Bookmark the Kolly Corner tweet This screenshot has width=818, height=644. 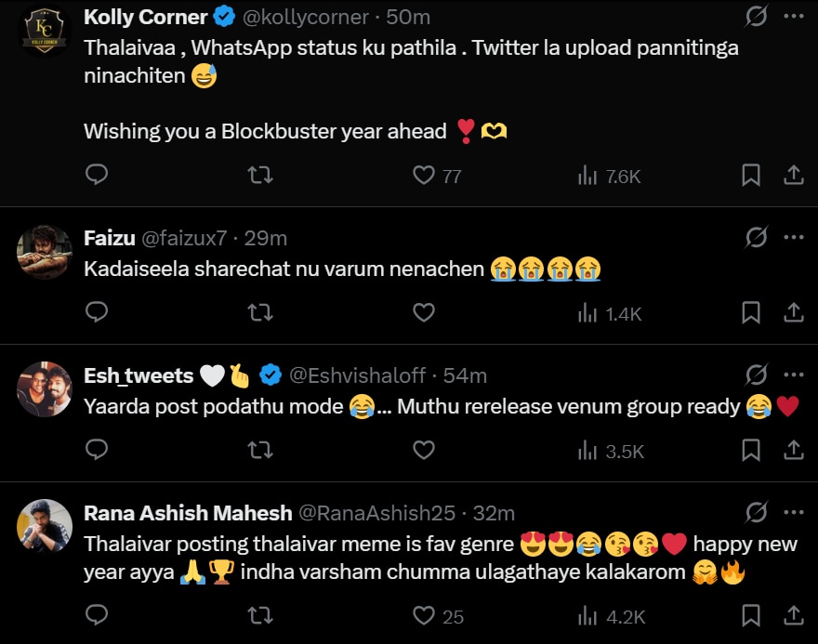point(751,175)
